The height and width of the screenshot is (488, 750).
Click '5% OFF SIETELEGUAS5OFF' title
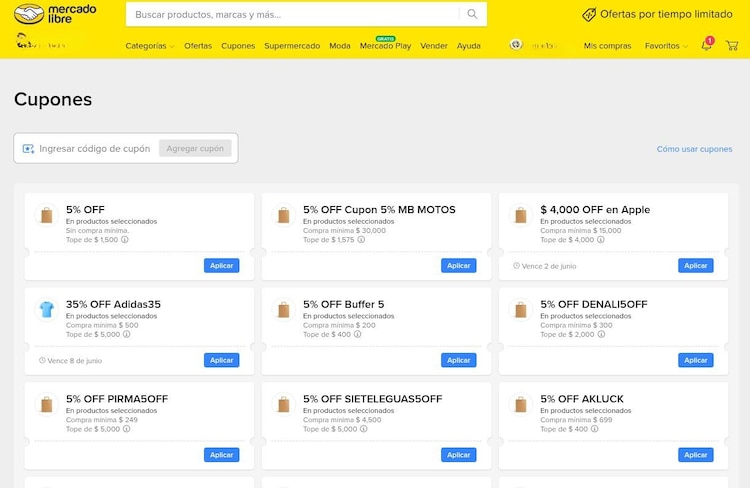point(373,399)
